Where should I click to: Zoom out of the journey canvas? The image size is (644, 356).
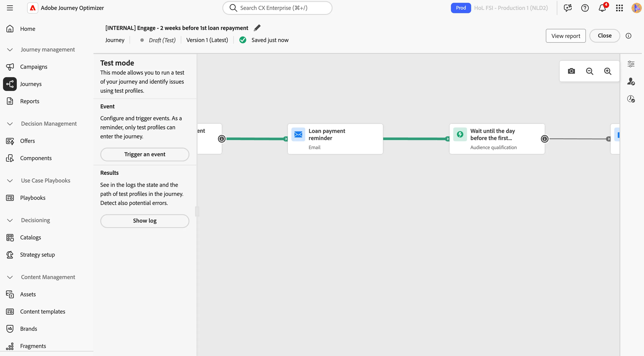(590, 71)
